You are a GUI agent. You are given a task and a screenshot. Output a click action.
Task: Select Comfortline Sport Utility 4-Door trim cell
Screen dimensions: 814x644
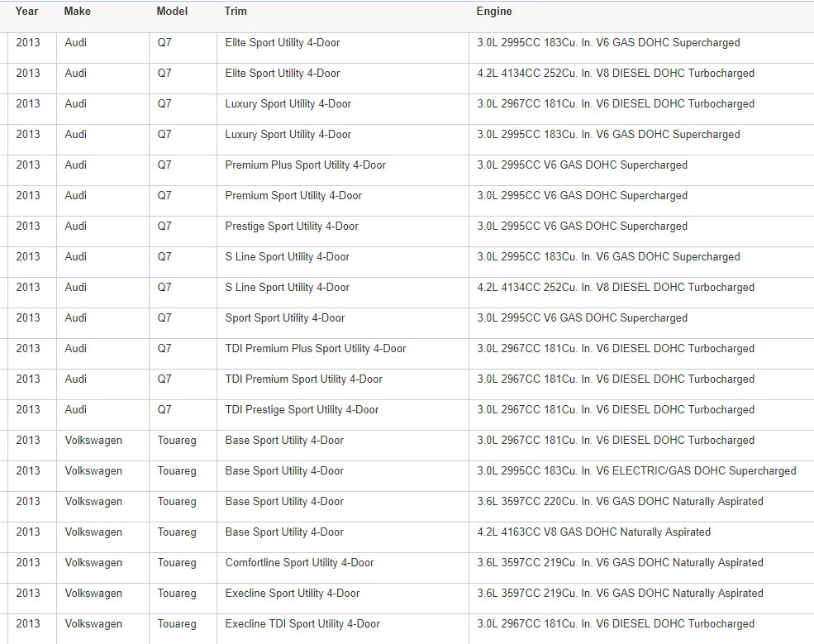(x=343, y=568)
